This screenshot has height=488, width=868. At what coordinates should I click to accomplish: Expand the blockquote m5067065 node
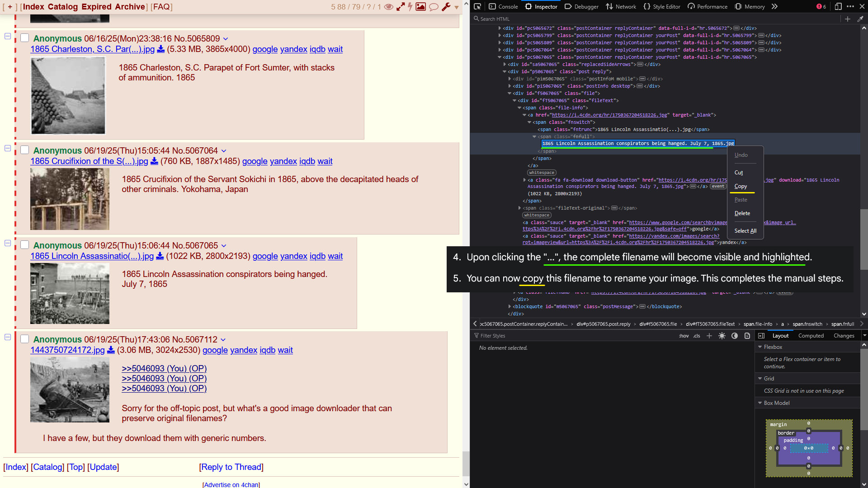tap(509, 306)
